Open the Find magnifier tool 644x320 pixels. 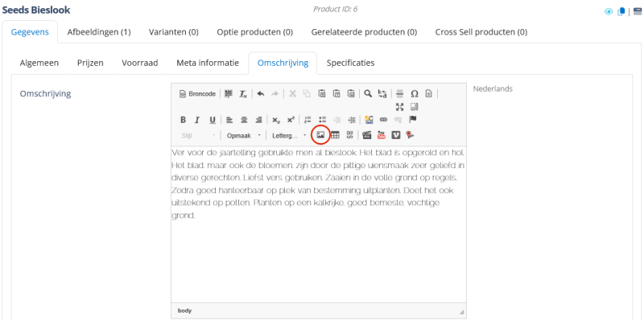coord(368,94)
